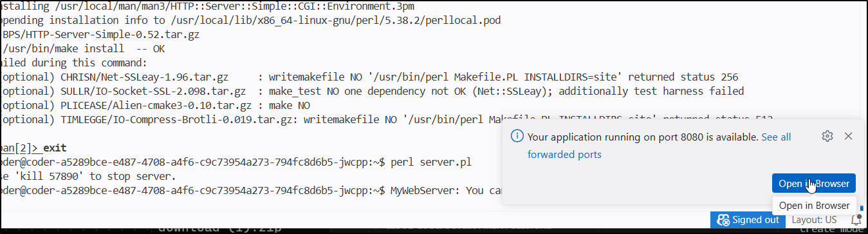Click the IO-Socket-SSL-2.098.tar.gz error line
868x234 pixels.
point(372,91)
